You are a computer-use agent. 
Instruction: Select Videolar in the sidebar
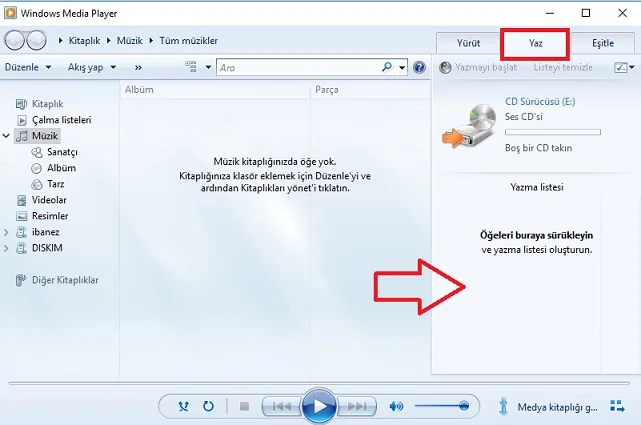point(41,200)
